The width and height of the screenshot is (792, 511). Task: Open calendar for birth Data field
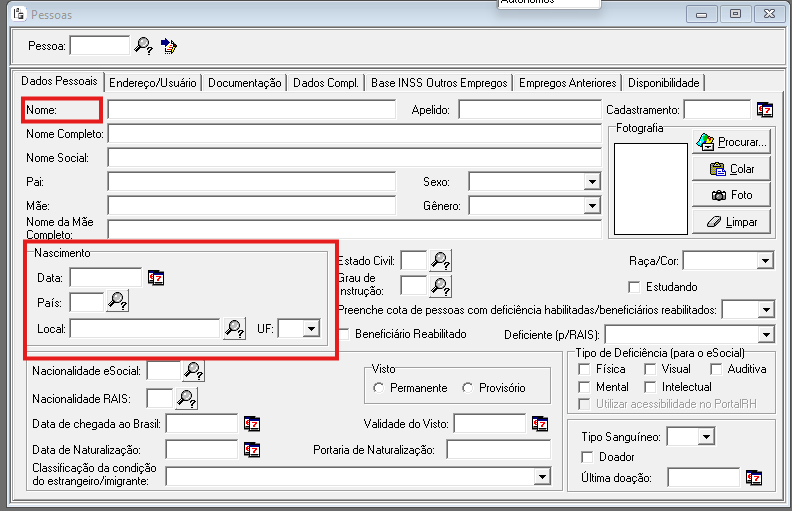point(155,277)
